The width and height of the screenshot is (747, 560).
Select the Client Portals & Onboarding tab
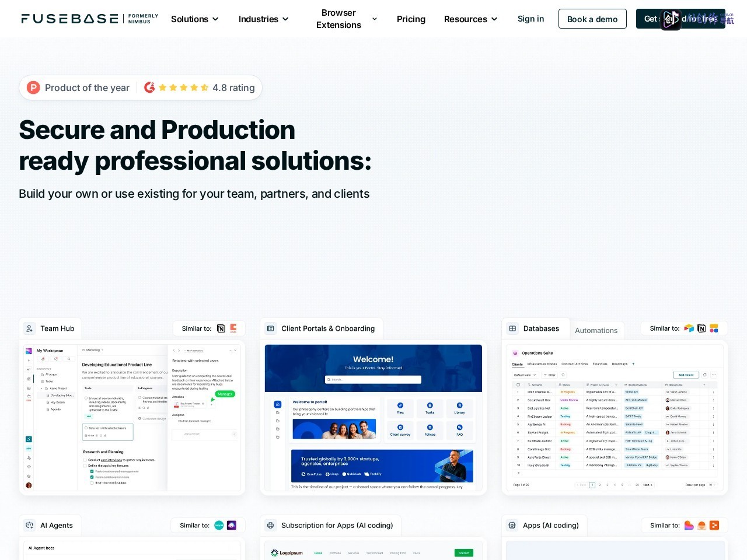pyautogui.click(x=322, y=328)
